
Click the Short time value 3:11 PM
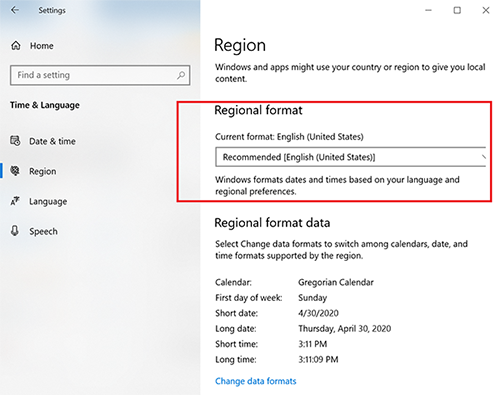point(312,344)
